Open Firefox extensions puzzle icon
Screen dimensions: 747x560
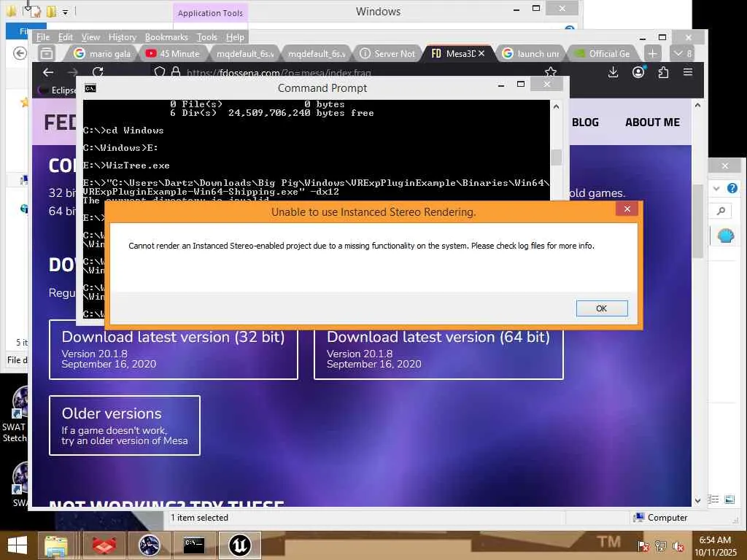663,72
